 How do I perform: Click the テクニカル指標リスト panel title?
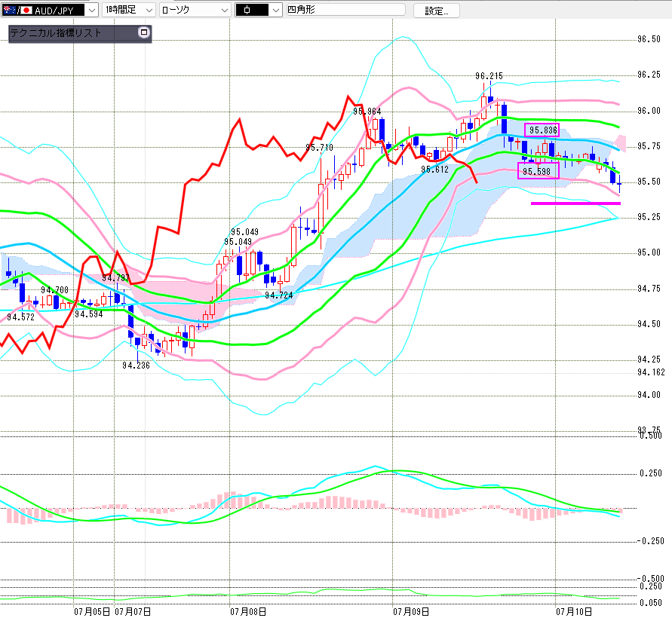tap(56, 33)
